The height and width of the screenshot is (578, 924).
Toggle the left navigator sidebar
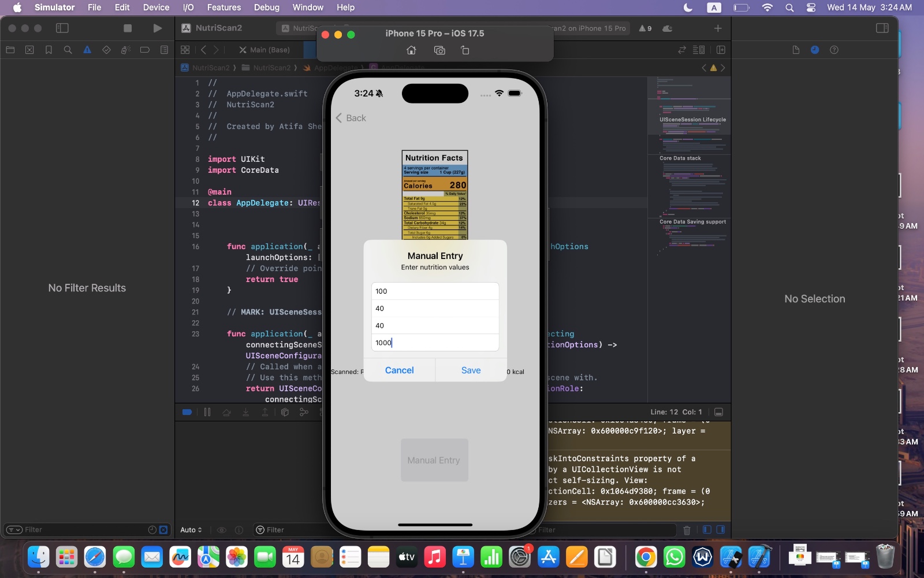pos(62,28)
